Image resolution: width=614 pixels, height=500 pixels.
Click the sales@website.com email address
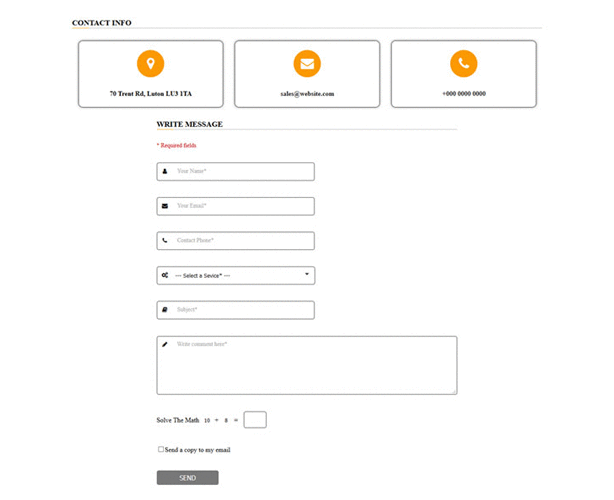pos(307,94)
